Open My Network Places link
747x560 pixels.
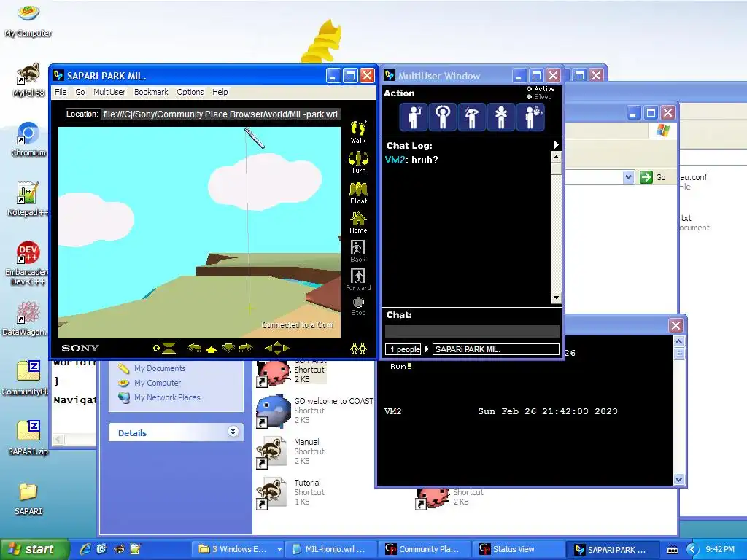pos(167,397)
